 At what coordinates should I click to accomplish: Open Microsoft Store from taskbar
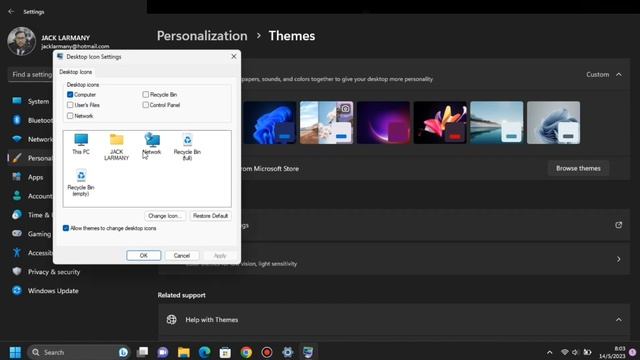[225, 352]
